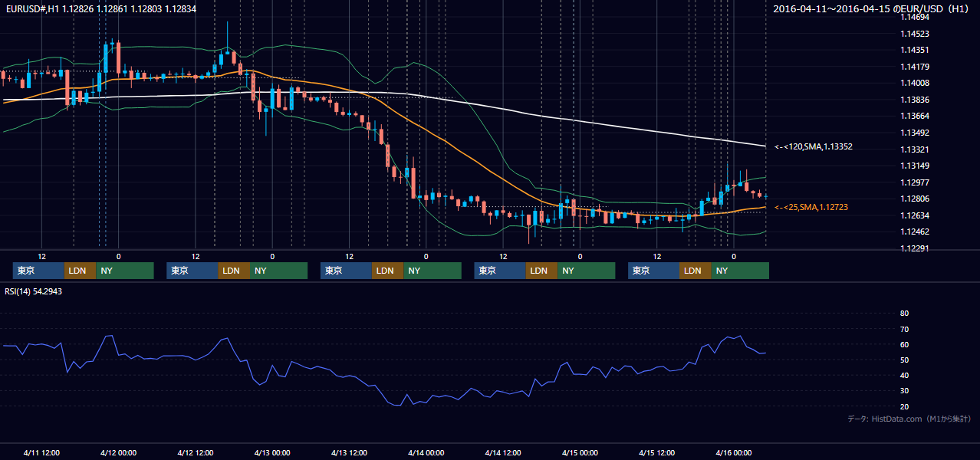Click the 4/14 12:00 date label
Viewport: 980px width, 460px height.
[x=503, y=452]
